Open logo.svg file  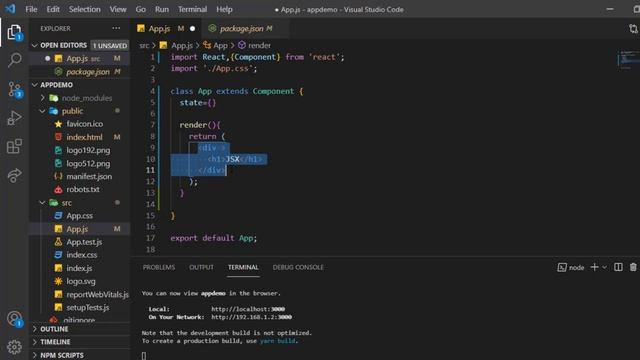pos(80,281)
